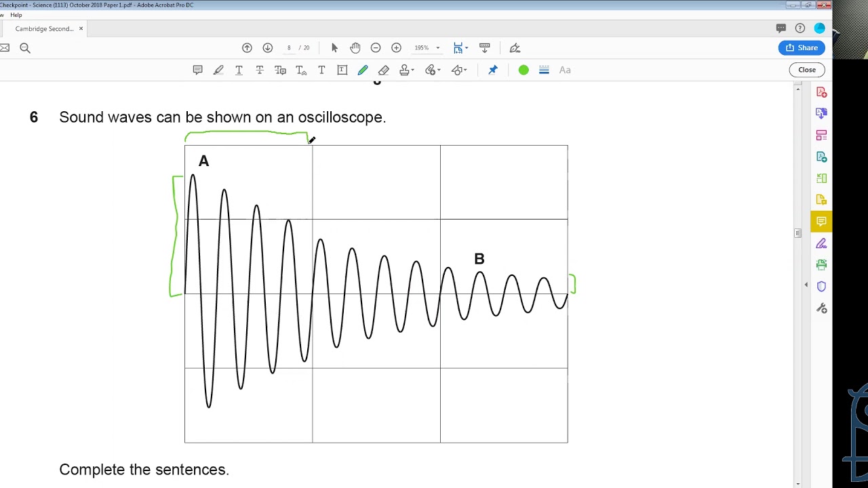Screen dimensions: 868x488
Task: Click the Find magnifier search icon
Action: click(x=25, y=47)
